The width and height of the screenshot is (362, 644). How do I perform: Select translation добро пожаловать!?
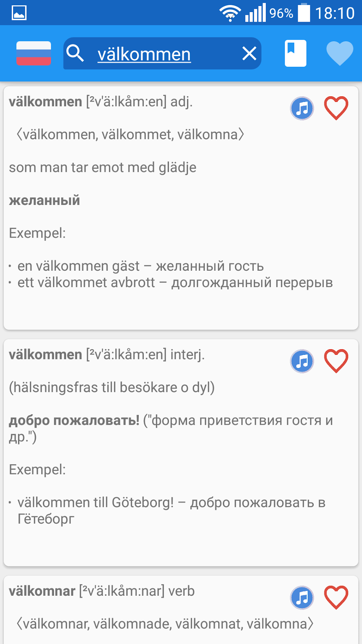point(74,421)
